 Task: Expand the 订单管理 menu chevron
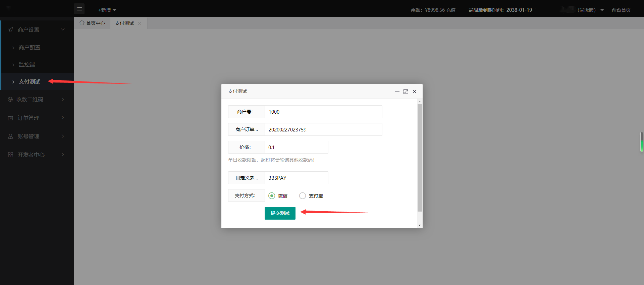[x=63, y=118]
